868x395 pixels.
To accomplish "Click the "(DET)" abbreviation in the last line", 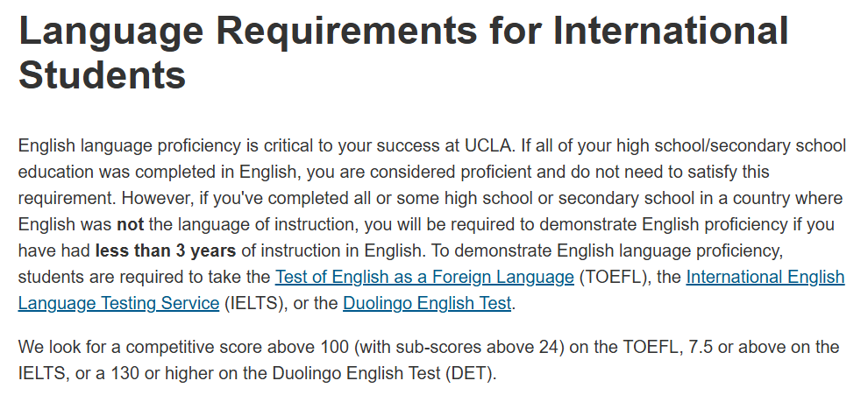I will pyautogui.click(x=471, y=374).
